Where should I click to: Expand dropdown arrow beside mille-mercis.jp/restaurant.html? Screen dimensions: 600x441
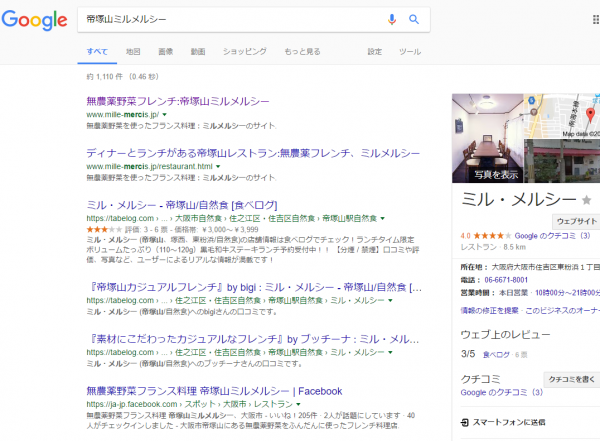(x=218, y=167)
